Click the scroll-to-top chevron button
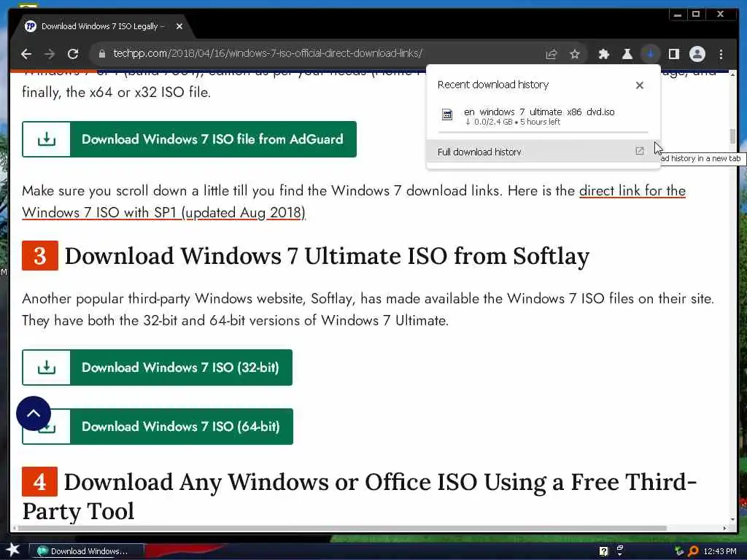This screenshot has height=560, width=747. (x=34, y=413)
